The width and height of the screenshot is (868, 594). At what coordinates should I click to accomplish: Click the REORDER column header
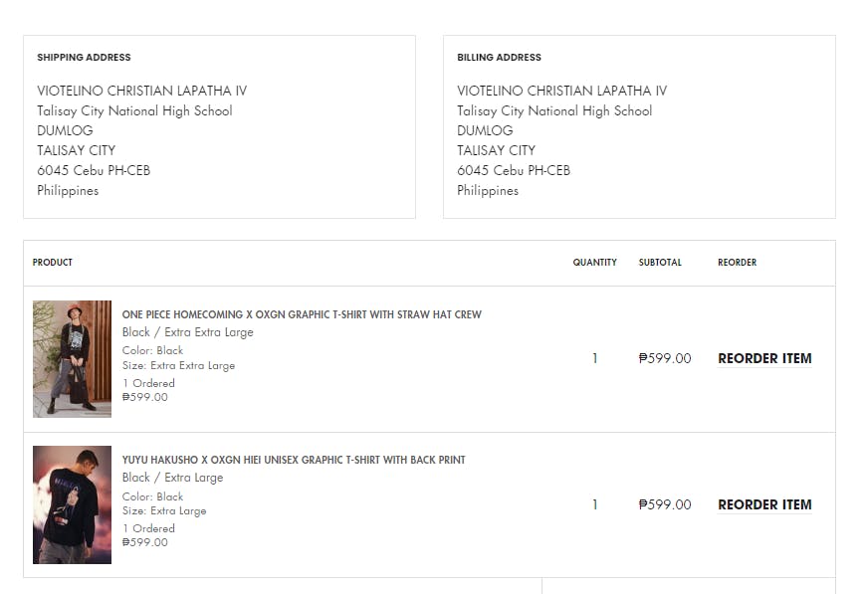[x=737, y=263]
